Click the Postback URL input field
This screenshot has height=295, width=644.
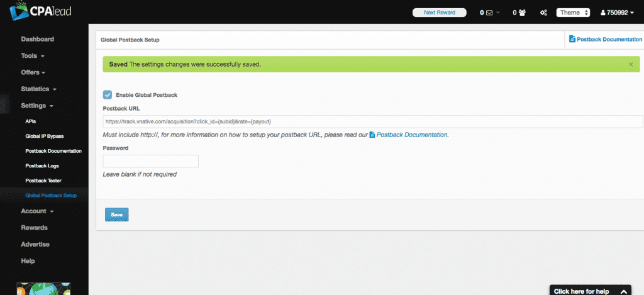[x=372, y=121]
